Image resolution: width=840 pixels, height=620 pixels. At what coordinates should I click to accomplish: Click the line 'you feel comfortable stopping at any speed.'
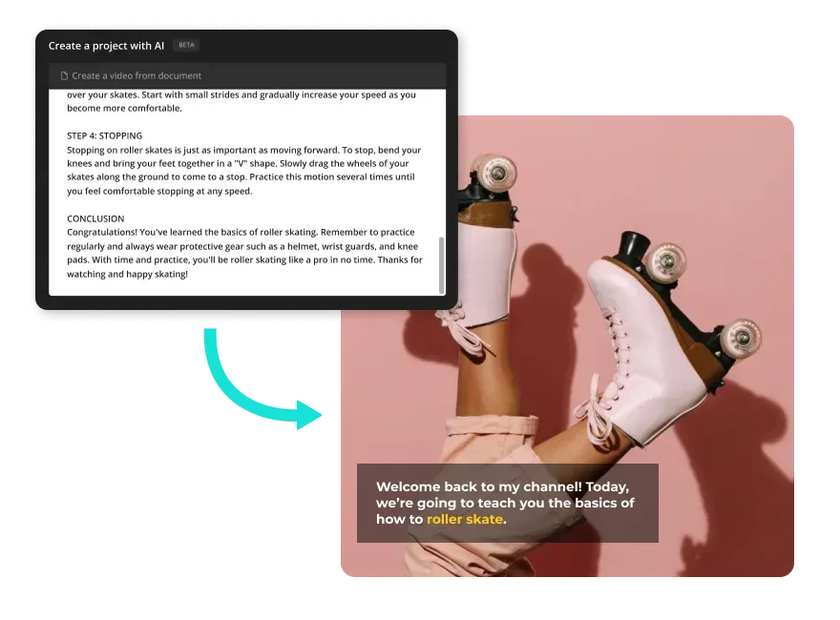[159, 191]
